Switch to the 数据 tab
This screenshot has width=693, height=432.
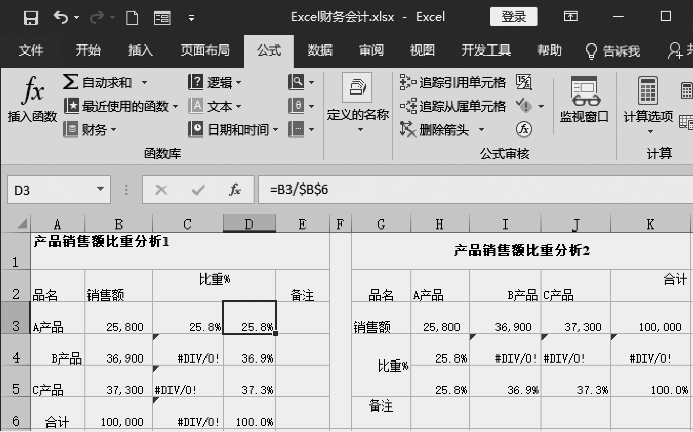point(320,50)
